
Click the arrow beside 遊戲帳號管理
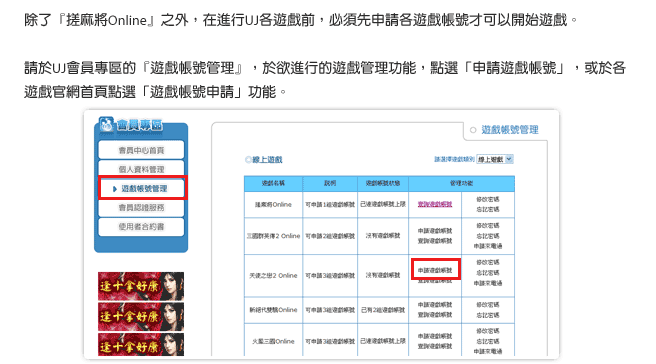coord(115,189)
